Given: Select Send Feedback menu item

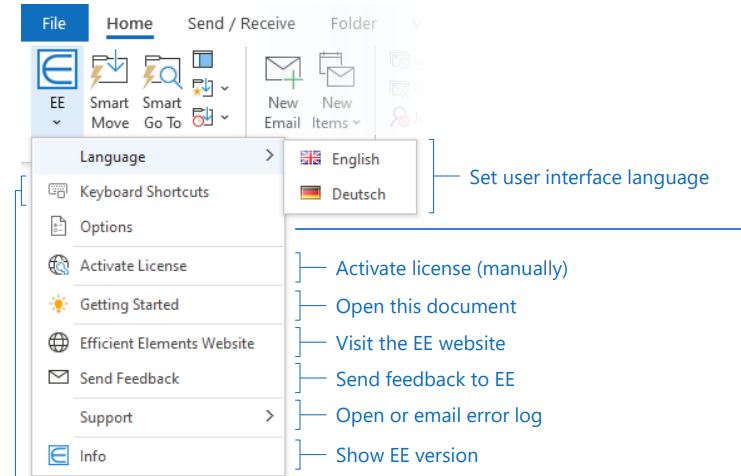Looking at the screenshot, I should point(129,378).
